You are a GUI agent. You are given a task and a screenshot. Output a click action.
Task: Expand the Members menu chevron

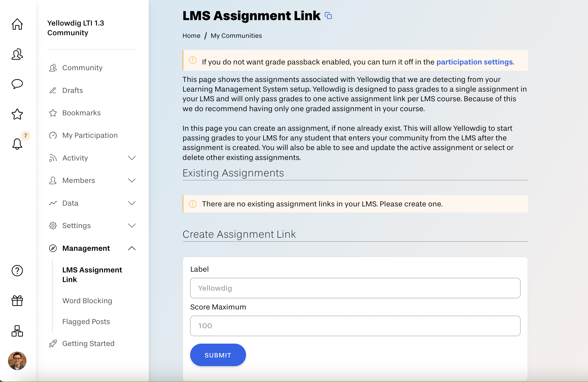pos(132,180)
